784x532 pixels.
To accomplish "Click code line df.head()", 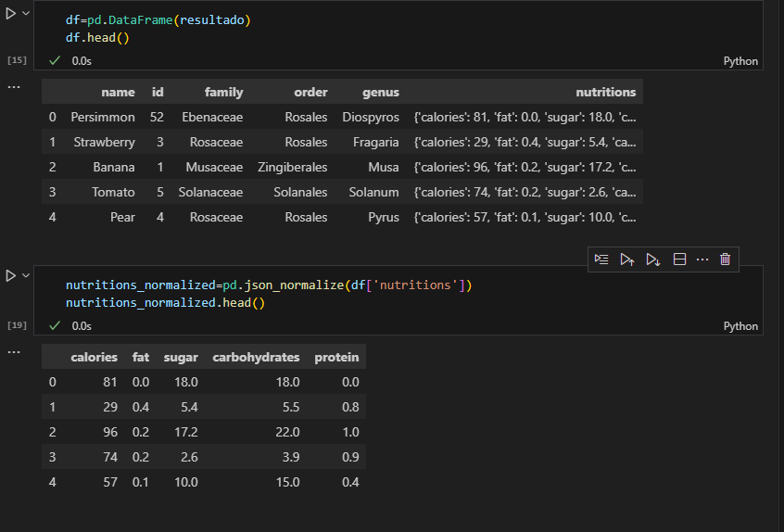I will [x=97, y=37].
